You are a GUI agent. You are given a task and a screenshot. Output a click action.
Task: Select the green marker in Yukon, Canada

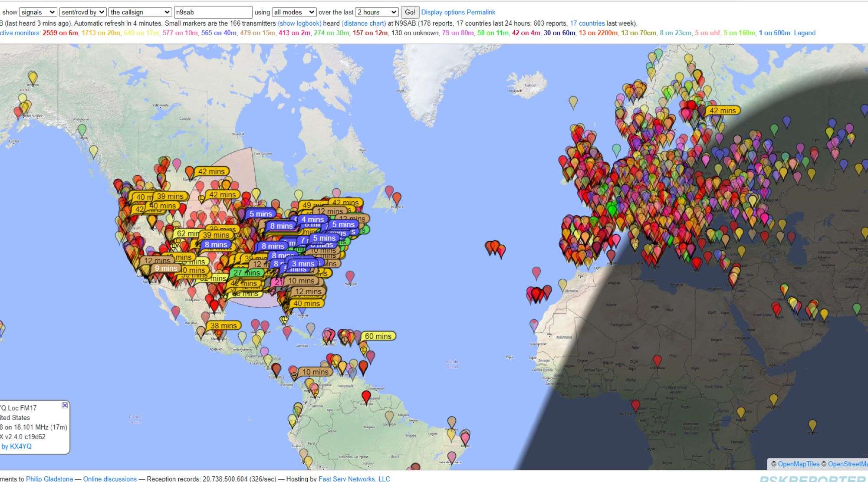[82, 130]
